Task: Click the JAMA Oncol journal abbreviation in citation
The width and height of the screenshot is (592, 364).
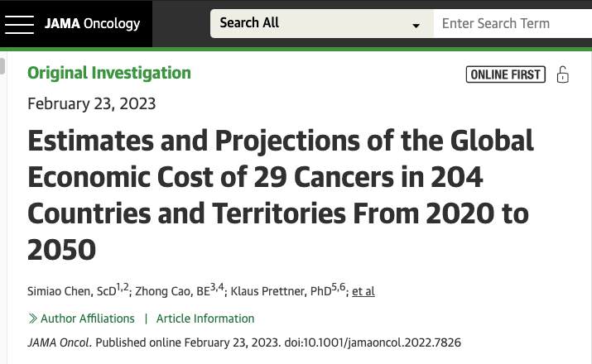Action: click(57, 342)
